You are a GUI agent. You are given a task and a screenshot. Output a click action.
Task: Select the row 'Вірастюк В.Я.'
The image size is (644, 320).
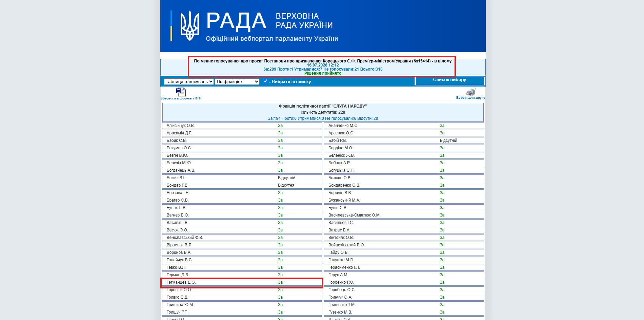pos(242,245)
